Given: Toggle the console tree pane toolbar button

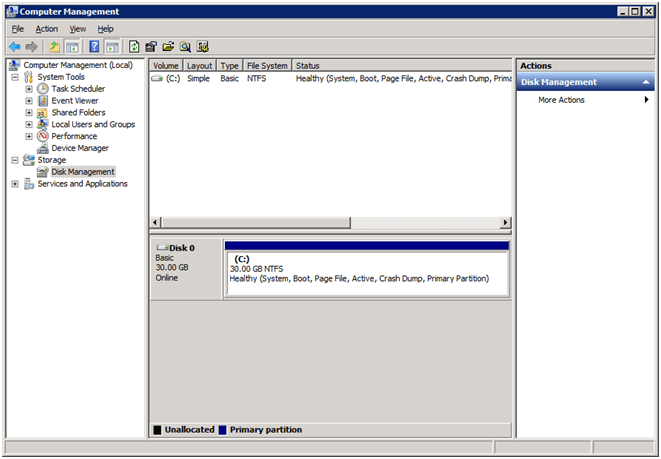Looking at the screenshot, I should 72,47.
